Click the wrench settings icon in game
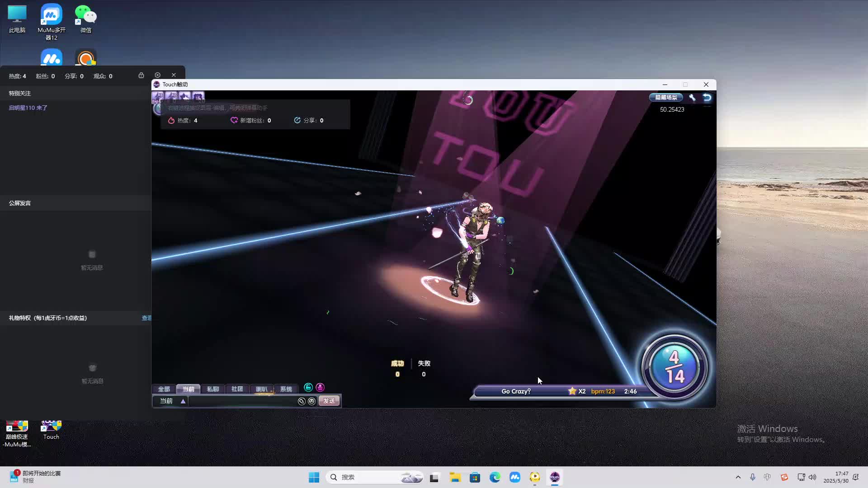The height and width of the screenshot is (488, 868). pyautogui.click(x=692, y=97)
